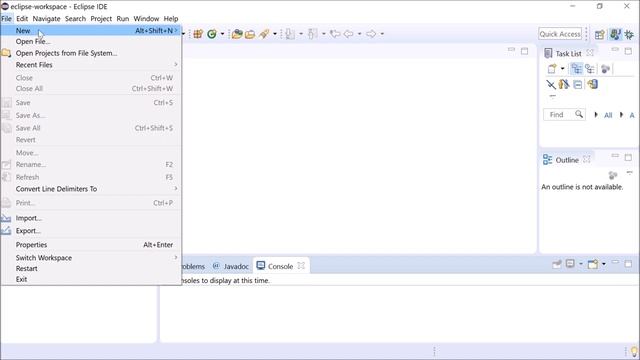640x360 pixels.
Task: Toggle Scheduled presentation in Task List
Action: point(590,69)
